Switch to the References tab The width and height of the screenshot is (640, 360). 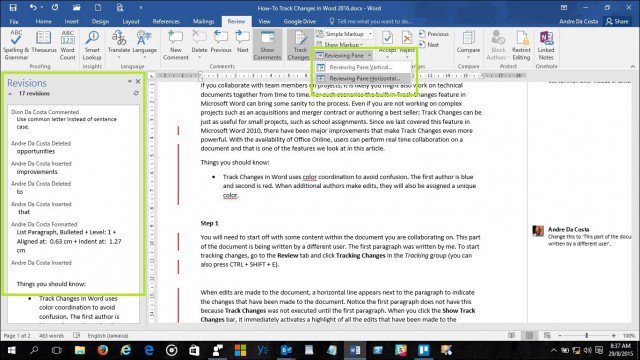pos(166,21)
